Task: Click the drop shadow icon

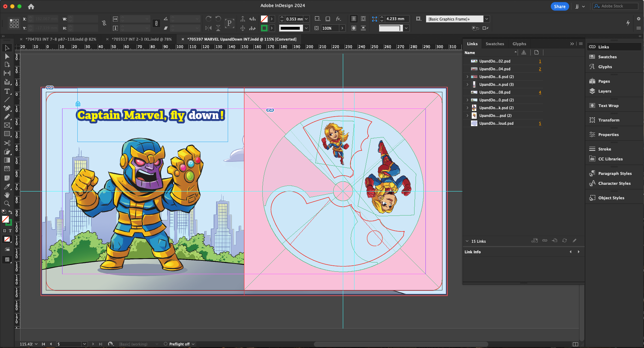Action: pyautogui.click(x=328, y=19)
